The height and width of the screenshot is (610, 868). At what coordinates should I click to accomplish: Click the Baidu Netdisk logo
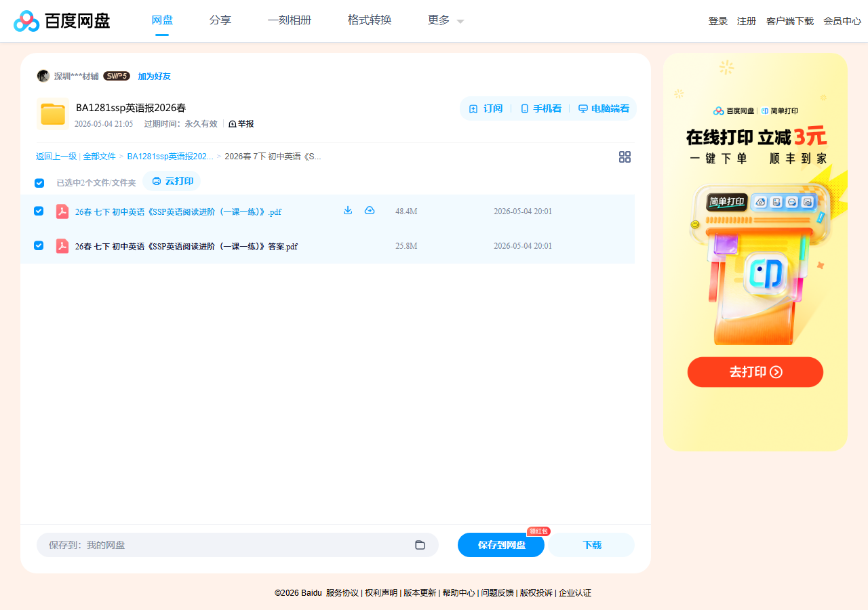pyautogui.click(x=62, y=21)
